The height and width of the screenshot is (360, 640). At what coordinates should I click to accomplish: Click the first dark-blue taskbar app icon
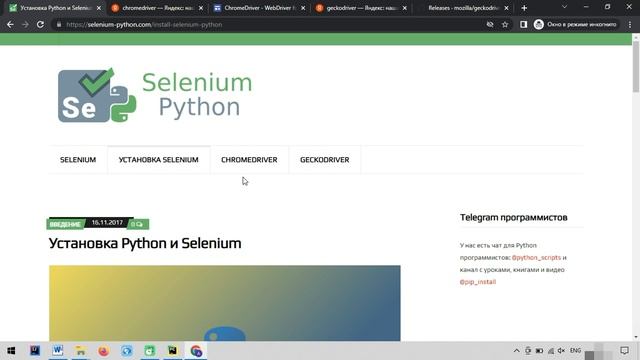point(35,351)
